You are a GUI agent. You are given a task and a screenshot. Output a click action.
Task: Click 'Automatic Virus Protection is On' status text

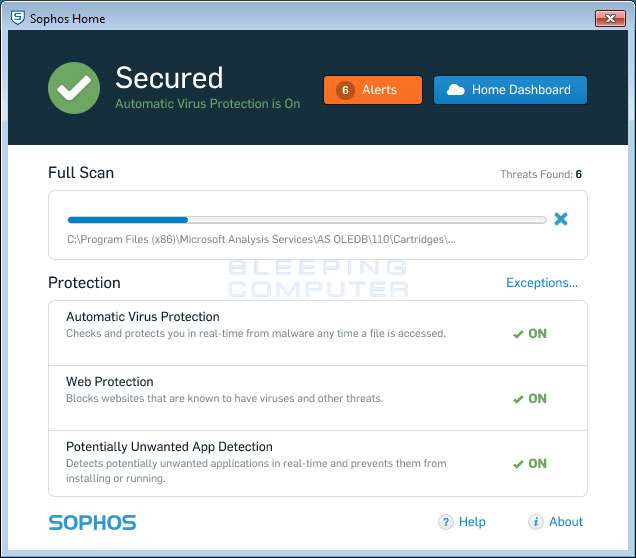[208, 104]
